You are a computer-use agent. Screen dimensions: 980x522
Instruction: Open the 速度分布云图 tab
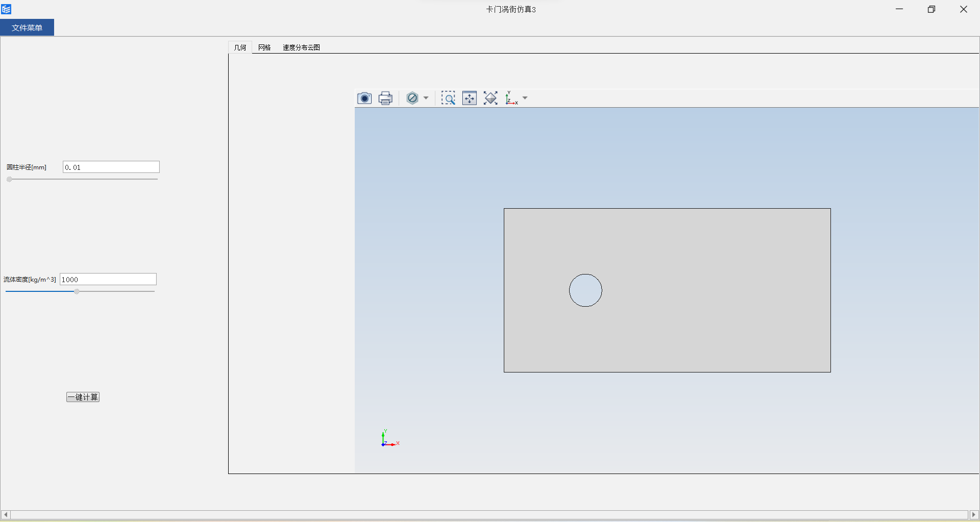pos(301,47)
